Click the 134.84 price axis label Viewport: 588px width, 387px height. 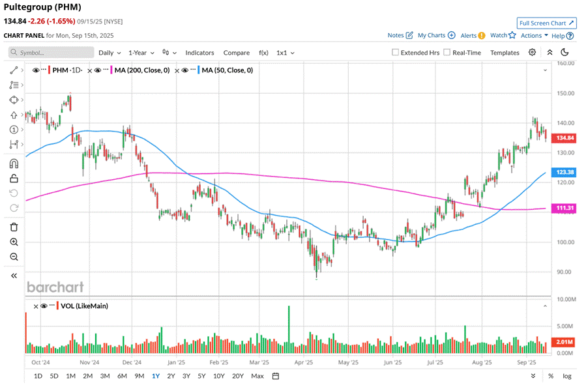[565, 138]
